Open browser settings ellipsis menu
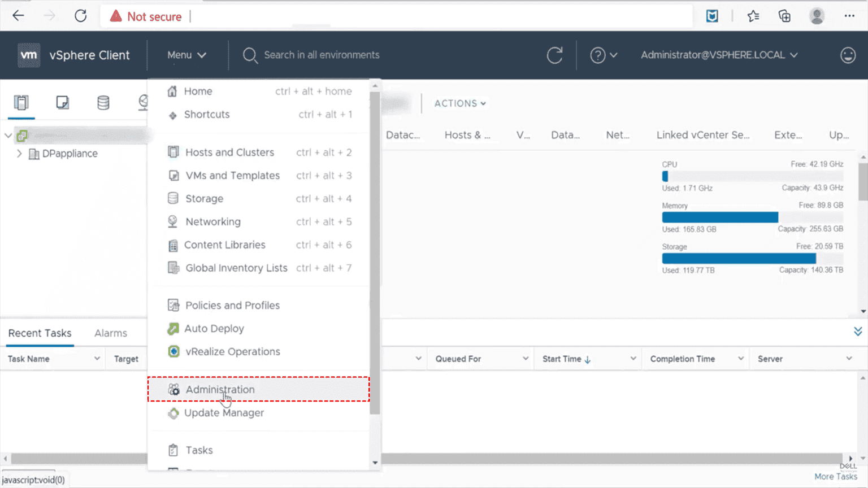Viewport: 868px width, 488px height. tap(849, 16)
